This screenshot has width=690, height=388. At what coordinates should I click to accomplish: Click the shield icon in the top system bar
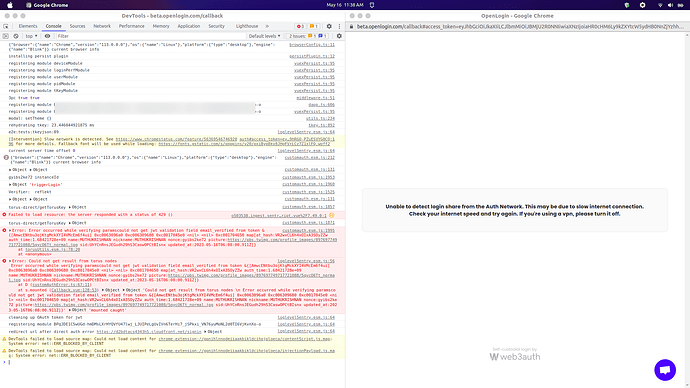tap(627, 5)
